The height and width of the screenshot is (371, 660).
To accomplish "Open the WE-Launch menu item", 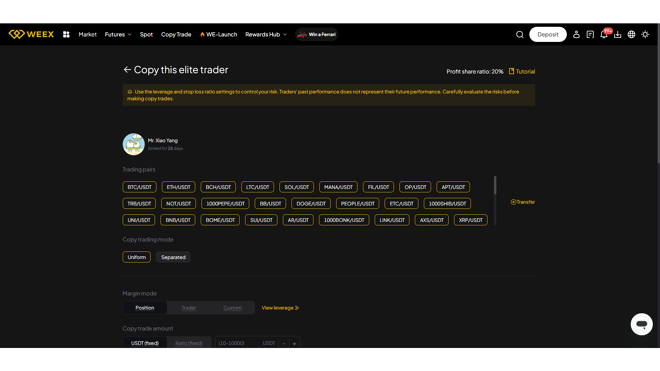I will coord(218,35).
